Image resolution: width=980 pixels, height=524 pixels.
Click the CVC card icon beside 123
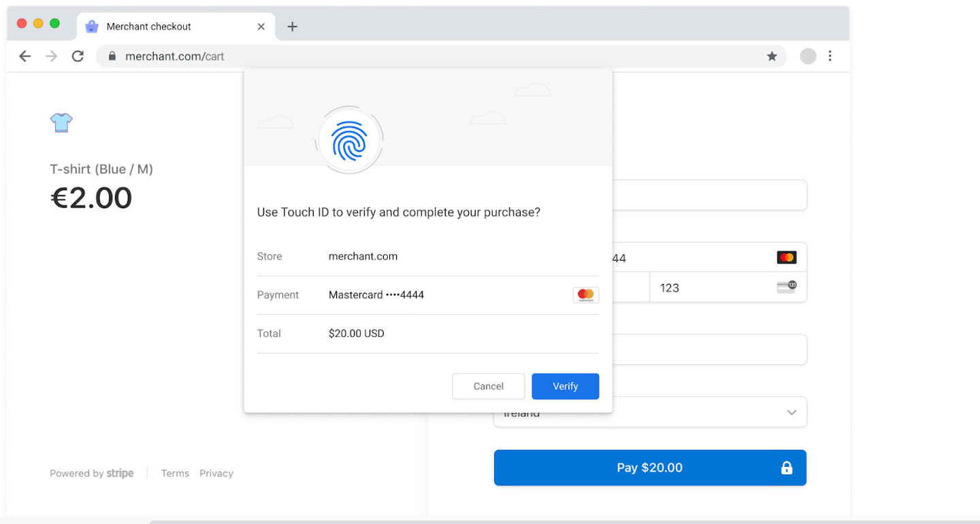click(x=787, y=287)
